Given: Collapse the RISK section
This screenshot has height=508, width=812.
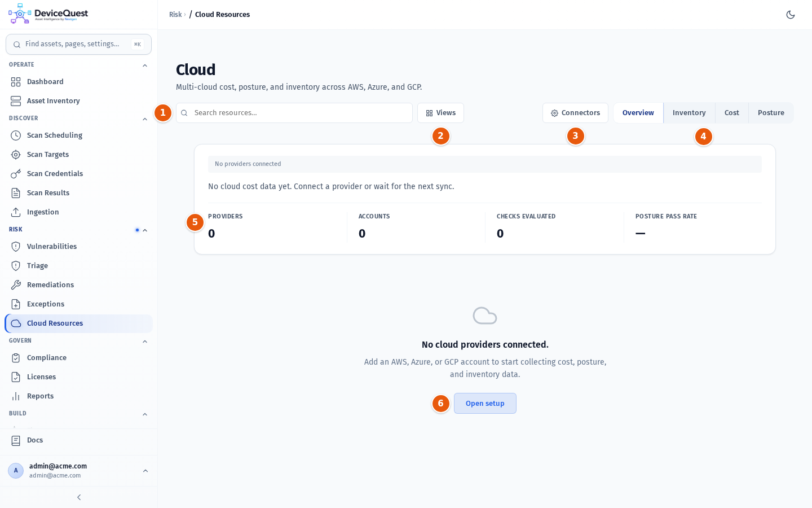Looking at the screenshot, I should tap(145, 230).
